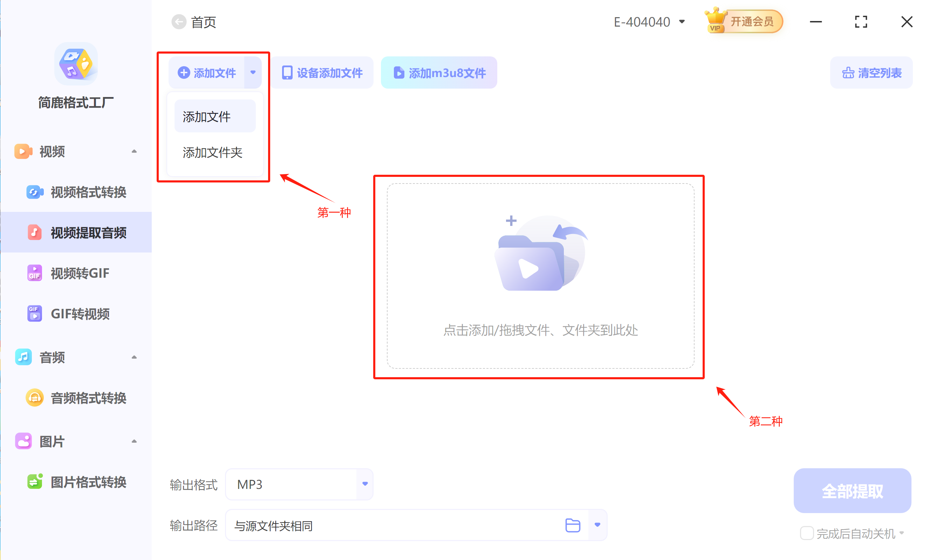
Task: Click the back arrow icon beside 首页
Action: 179,22
